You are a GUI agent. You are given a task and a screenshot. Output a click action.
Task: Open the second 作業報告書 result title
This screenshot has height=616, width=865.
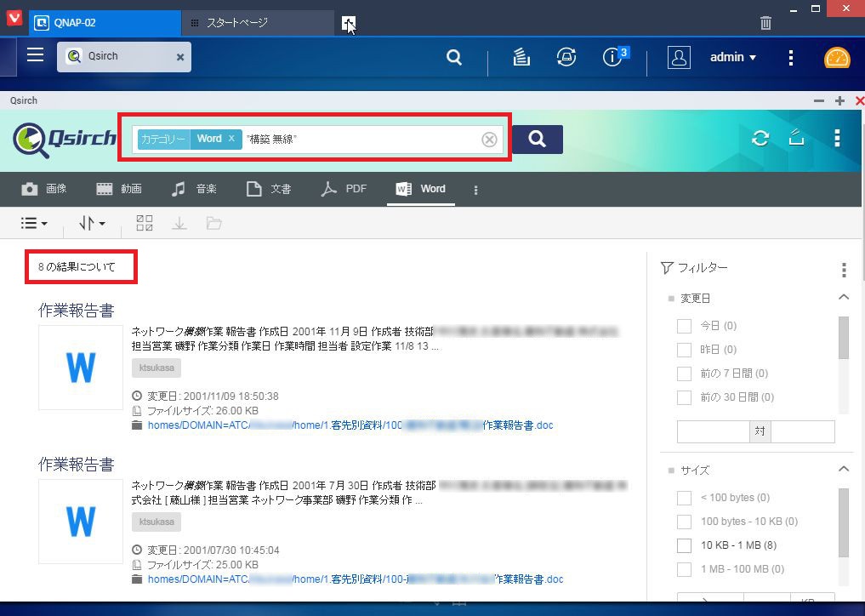pos(77,465)
